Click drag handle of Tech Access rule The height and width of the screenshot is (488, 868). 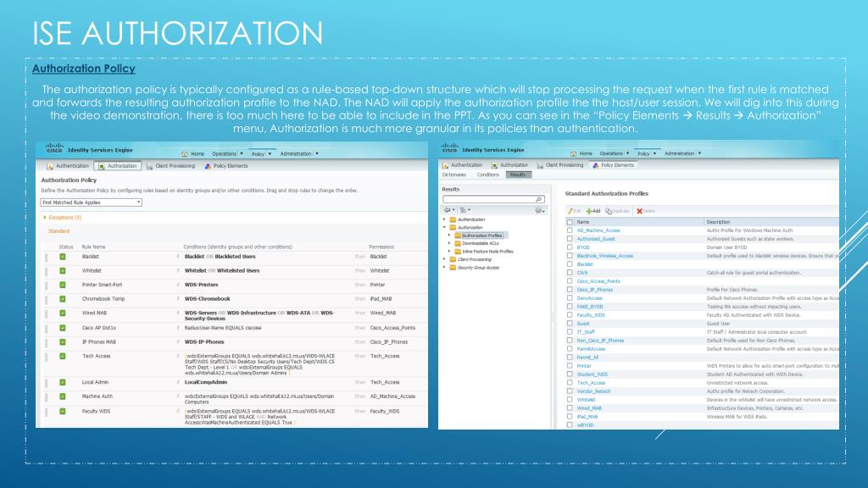click(46, 357)
